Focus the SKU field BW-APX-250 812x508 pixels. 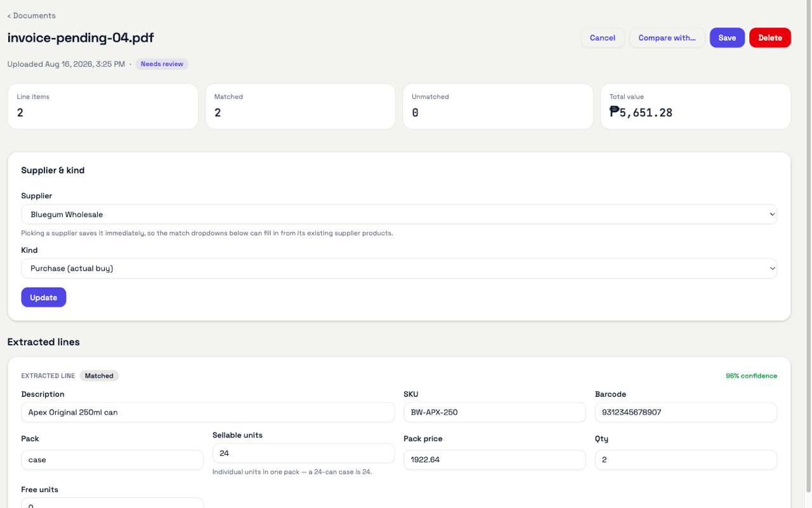tap(495, 412)
